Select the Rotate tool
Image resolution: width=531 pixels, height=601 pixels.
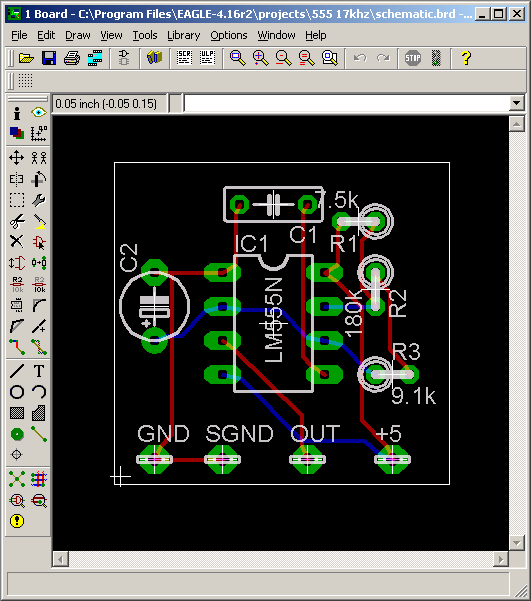(39, 179)
